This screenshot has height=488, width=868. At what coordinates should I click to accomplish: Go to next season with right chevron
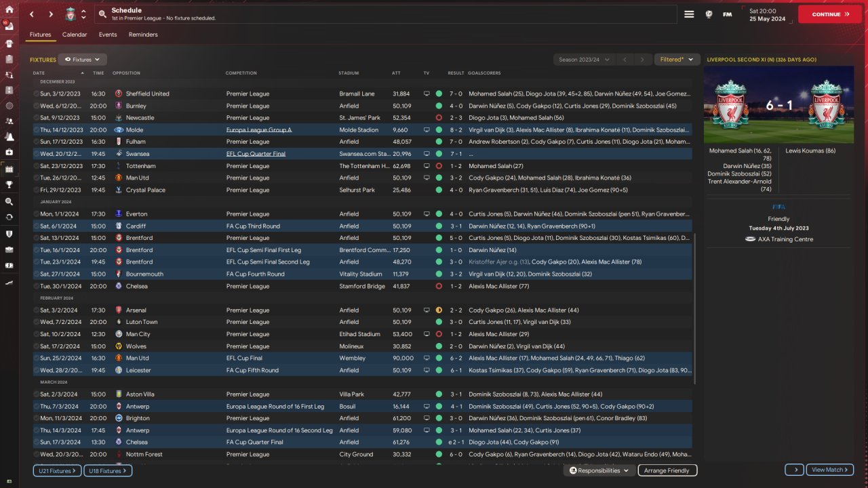tap(643, 60)
